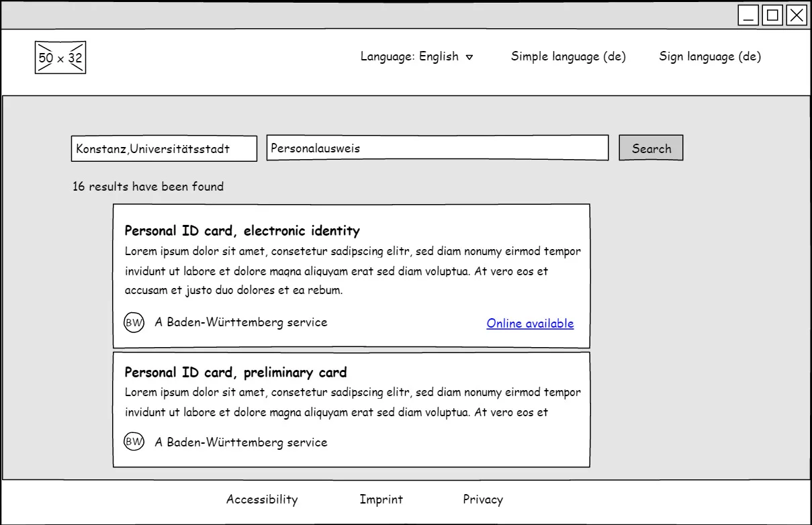Open the Language: English dropdown
This screenshot has width=812, height=525.
416,57
